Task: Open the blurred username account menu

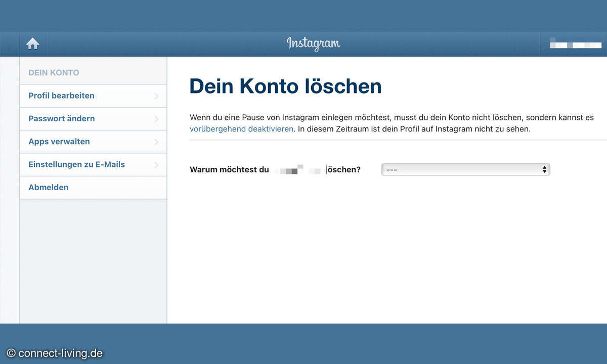Action: pos(575,44)
